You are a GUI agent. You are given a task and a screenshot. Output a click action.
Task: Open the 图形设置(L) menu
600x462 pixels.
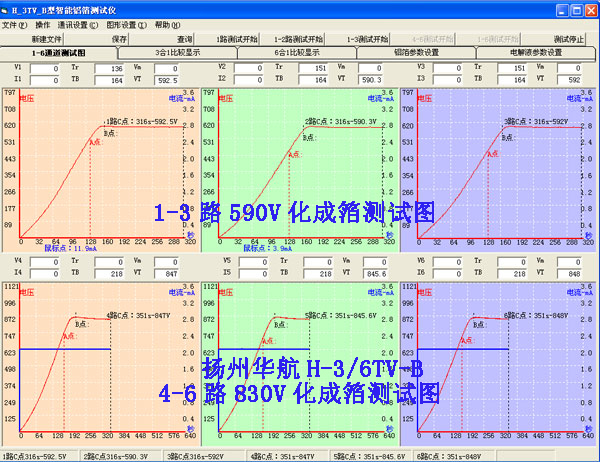click(127, 25)
